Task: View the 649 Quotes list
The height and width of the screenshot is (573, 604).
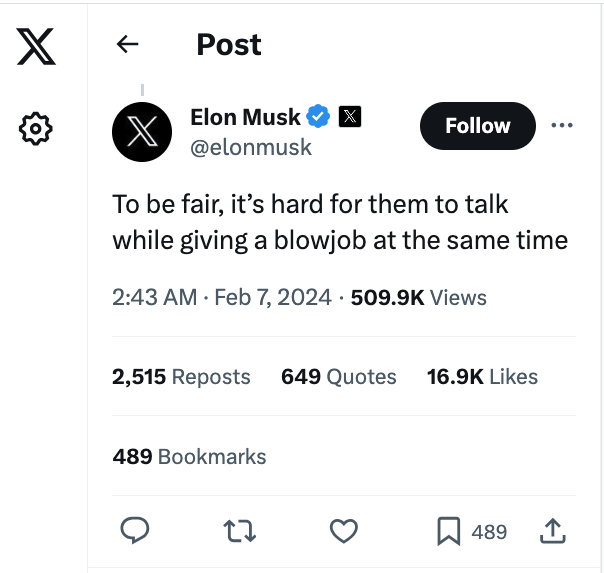Action: click(338, 377)
